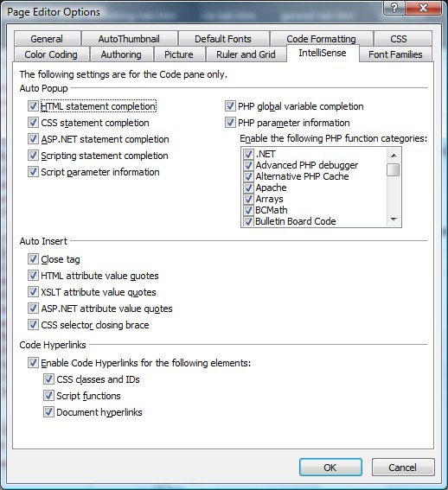This screenshot has height=490, width=448.
Task: Uncheck HTML statement completion
Action: (33, 106)
